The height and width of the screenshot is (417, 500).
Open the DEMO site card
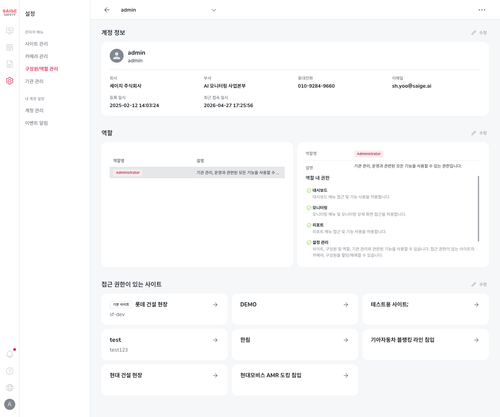click(295, 309)
